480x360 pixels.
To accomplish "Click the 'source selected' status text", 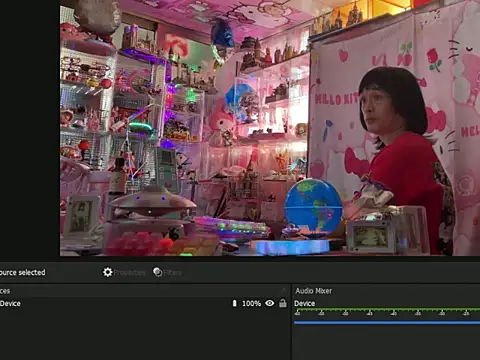I will coord(23,272).
